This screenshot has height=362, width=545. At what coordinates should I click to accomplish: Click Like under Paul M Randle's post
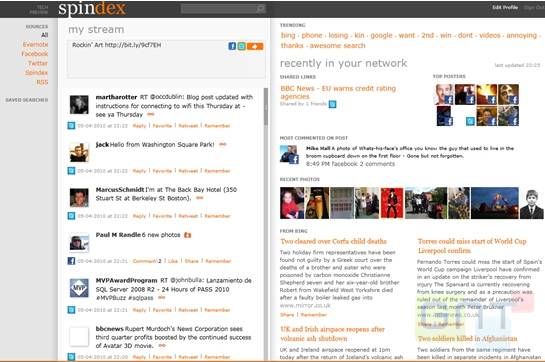coord(173,261)
